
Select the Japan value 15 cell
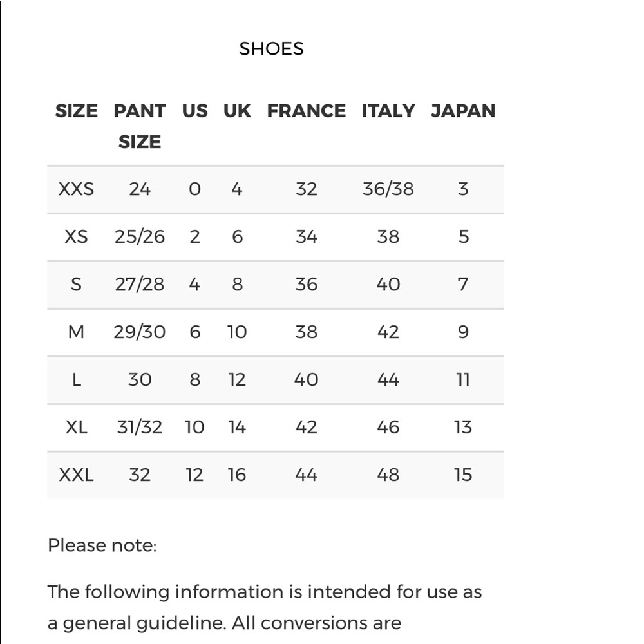click(463, 475)
